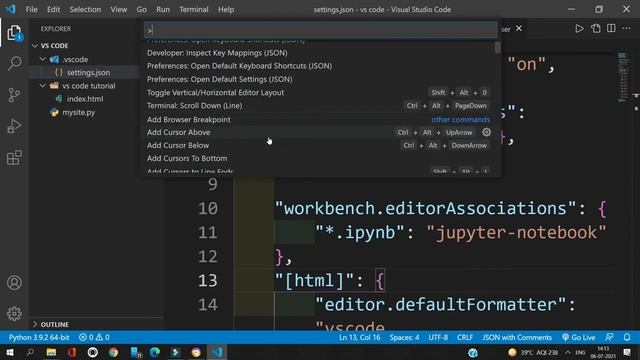Switch to VS Code in the taskbar

(x=217, y=352)
